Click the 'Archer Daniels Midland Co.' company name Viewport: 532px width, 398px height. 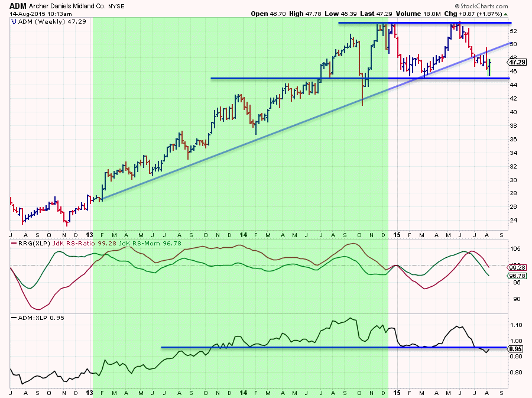click(67, 6)
